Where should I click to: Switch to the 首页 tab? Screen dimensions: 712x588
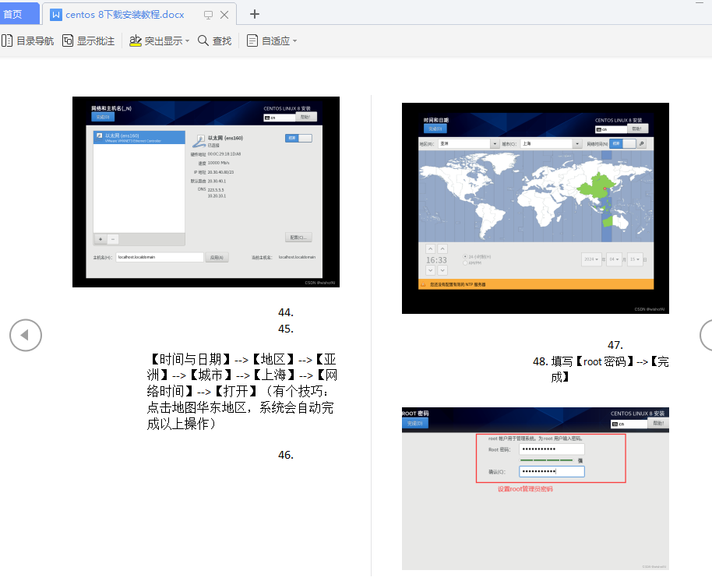[18, 14]
